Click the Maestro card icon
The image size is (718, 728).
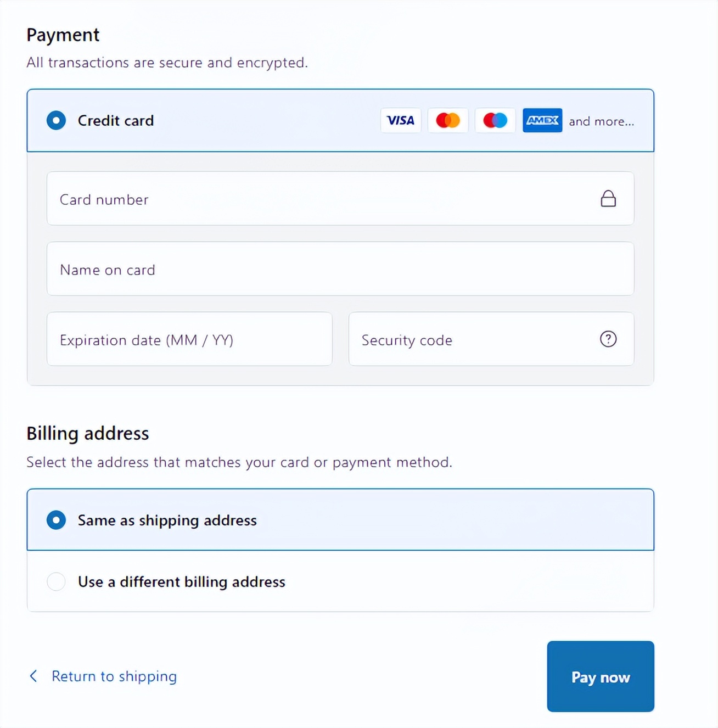tap(495, 120)
